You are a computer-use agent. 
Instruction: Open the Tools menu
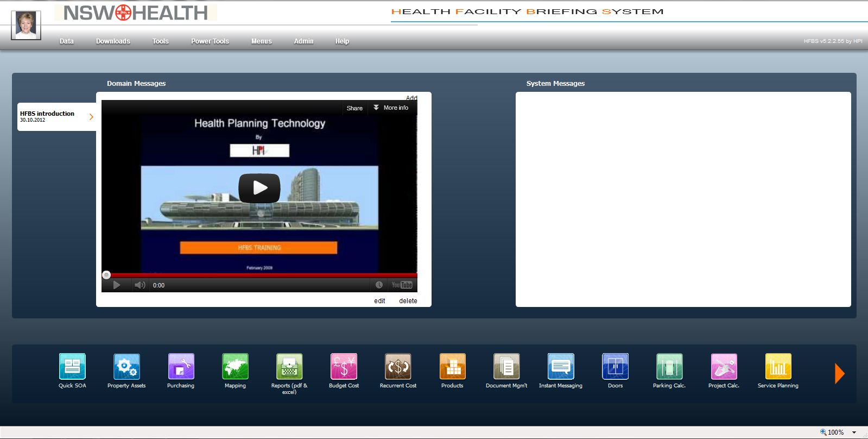[161, 41]
